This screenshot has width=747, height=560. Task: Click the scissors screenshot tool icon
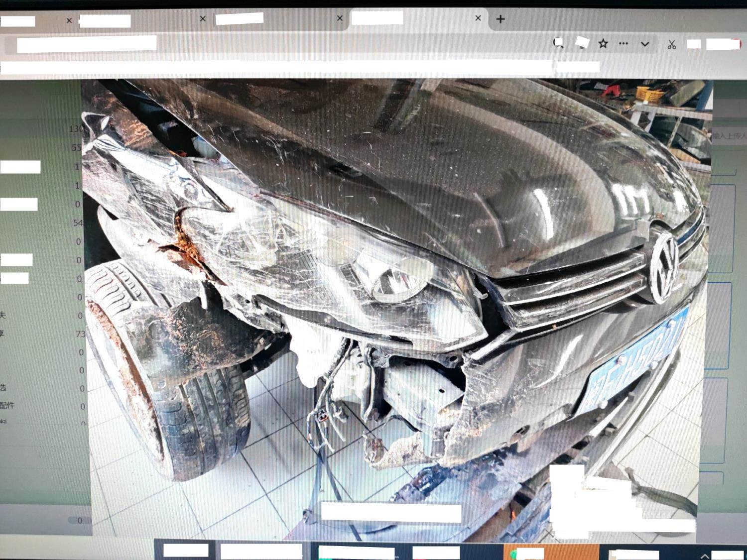click(672, 45)
